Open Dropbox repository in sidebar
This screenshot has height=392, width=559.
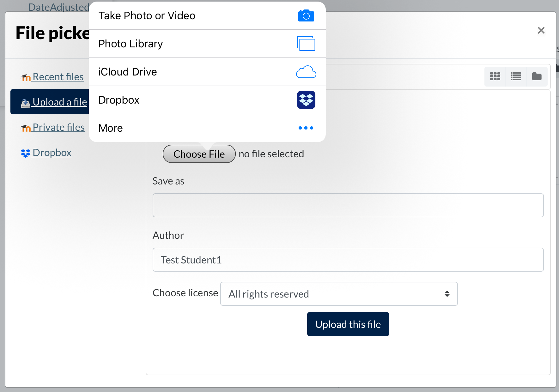coord(52,153)
